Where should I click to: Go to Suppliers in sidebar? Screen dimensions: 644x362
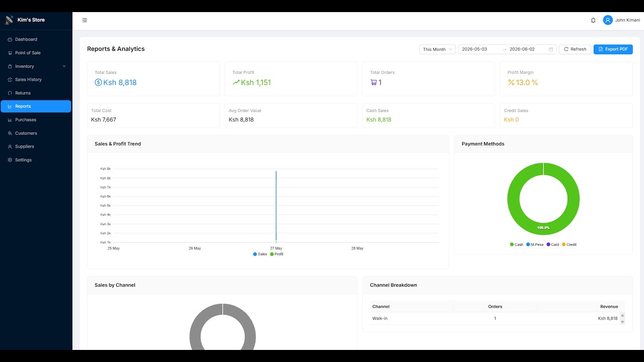tap(36, 146)
